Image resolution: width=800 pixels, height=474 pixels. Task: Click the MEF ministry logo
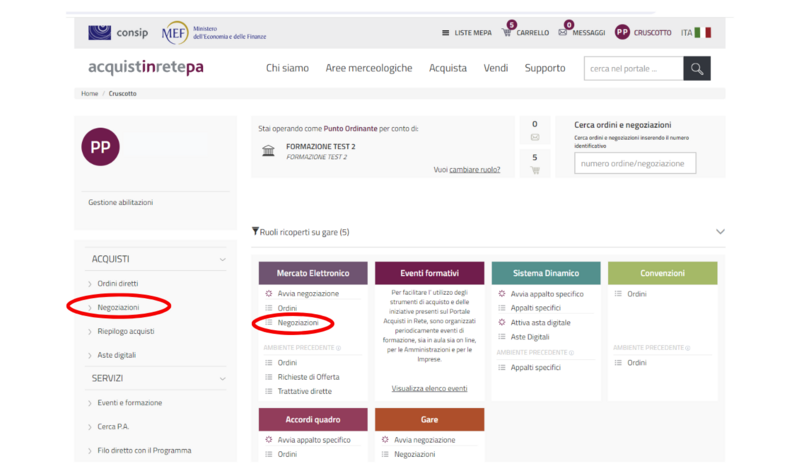coord(214,33)
